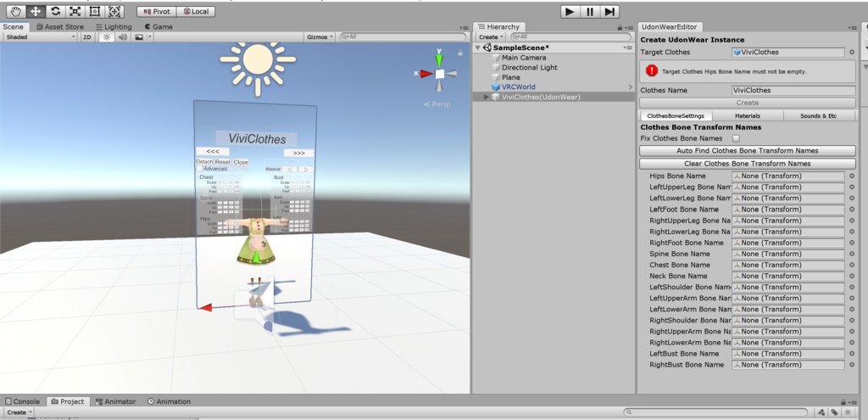
Task: Open Target Clothes object picker
Action: (x=852, y=52)
